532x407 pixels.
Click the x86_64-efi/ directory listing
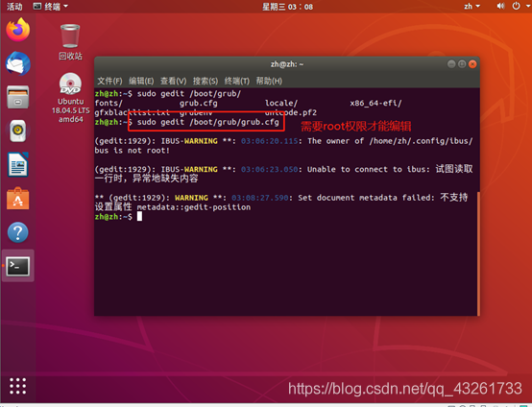(x=375, y=103)
